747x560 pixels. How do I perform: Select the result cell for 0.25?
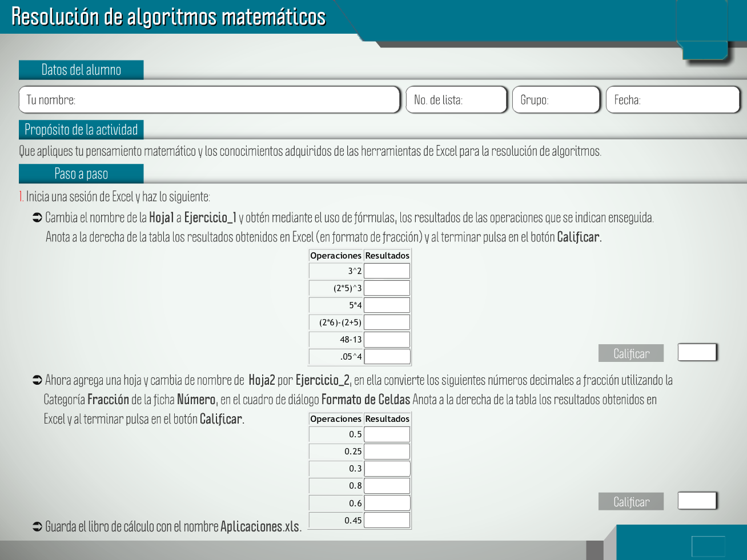coord(387,452)
